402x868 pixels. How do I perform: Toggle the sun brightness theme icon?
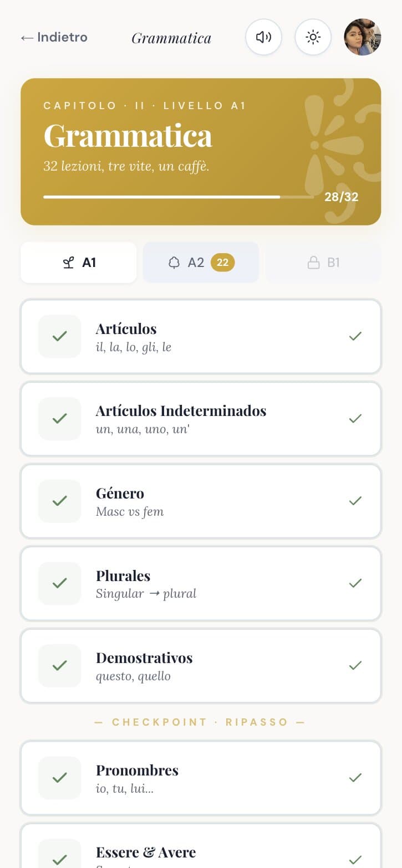313,37
